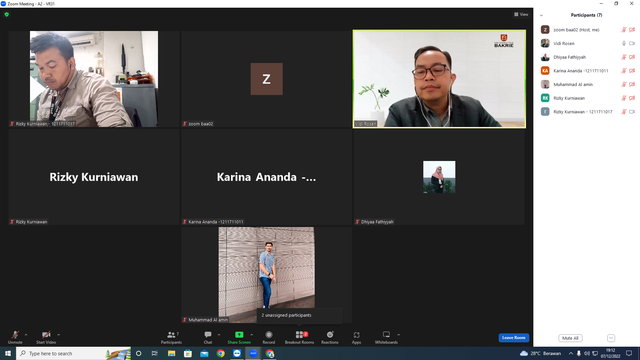Open Whiteboards
The width and height of the screenshot is (640, 360).
tap(386, 337)
